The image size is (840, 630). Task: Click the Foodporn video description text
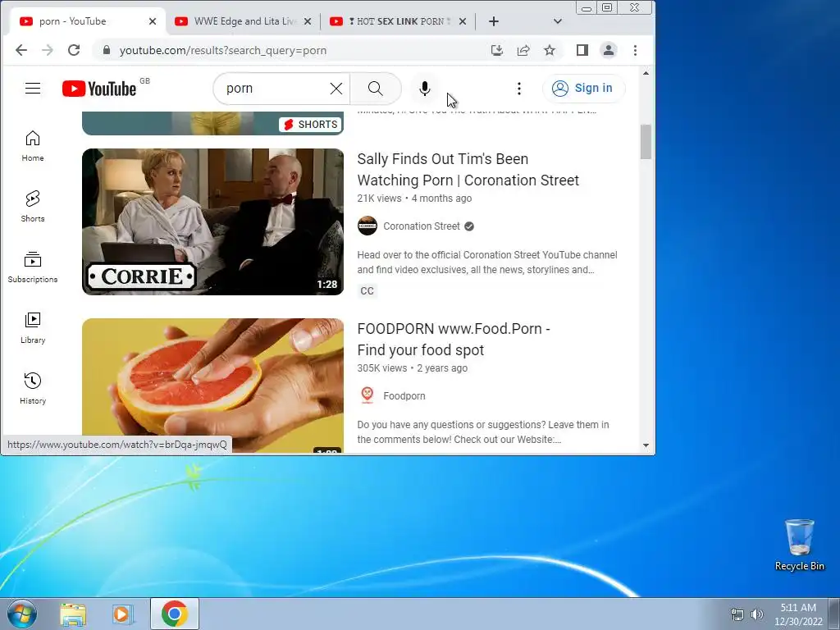(x=482, y=431)
